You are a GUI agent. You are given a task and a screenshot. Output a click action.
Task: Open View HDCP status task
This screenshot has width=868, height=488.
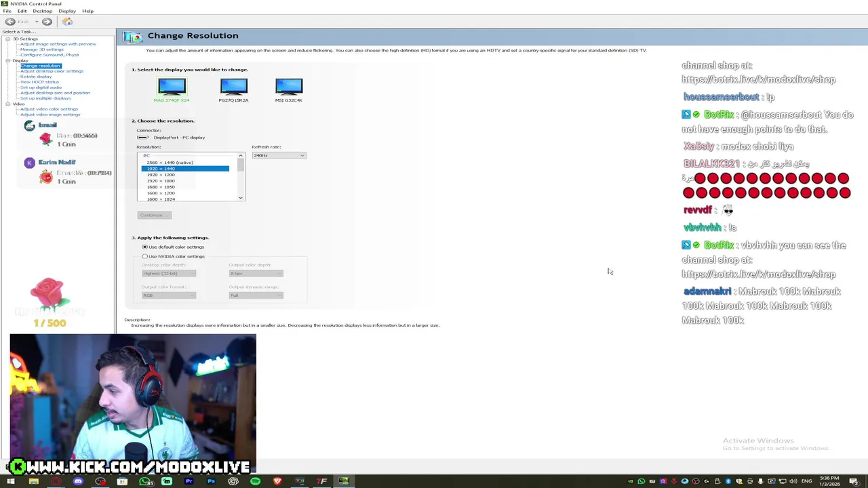tap(39, 82)
